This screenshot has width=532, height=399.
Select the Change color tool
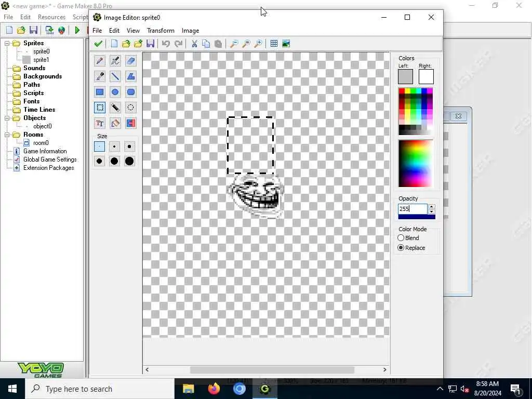tap(130, 123)
